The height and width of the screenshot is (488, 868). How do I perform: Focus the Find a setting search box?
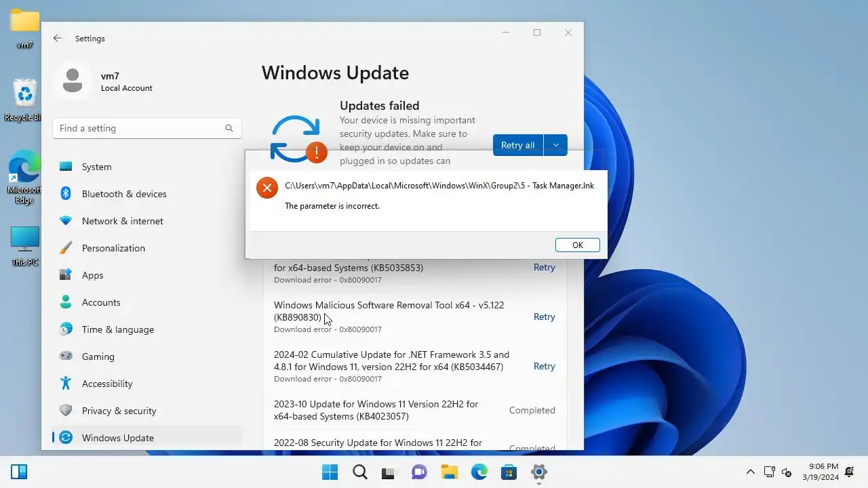coord(147,128)
